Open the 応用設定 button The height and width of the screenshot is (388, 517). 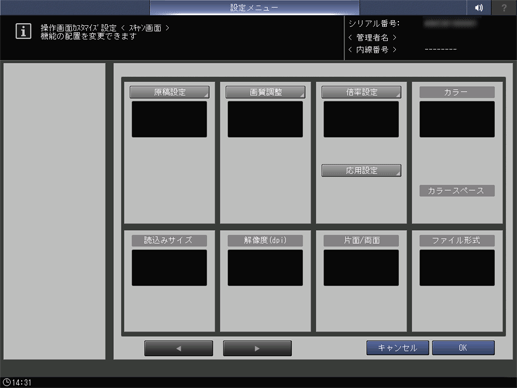coord(361,170)
